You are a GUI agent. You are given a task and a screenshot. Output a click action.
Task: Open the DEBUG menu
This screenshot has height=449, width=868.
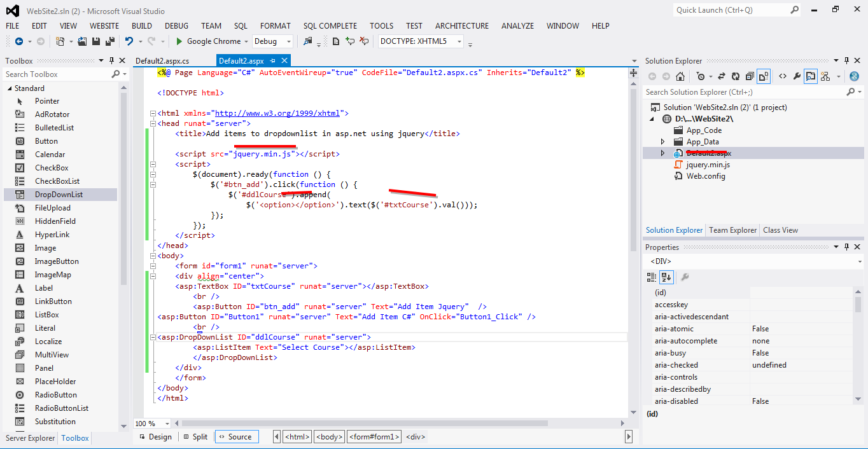click(176, 26)
